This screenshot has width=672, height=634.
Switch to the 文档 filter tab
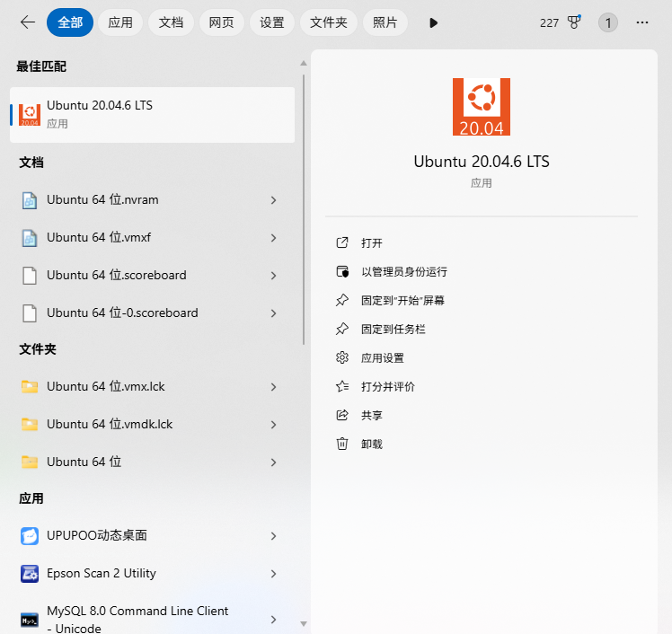click(x=171, y=22)
